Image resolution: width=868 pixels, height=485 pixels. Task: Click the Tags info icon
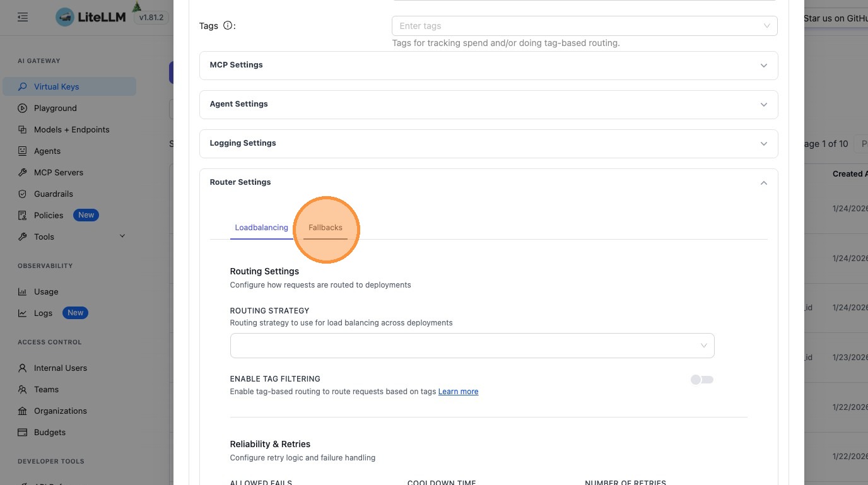tap(228, 26)
